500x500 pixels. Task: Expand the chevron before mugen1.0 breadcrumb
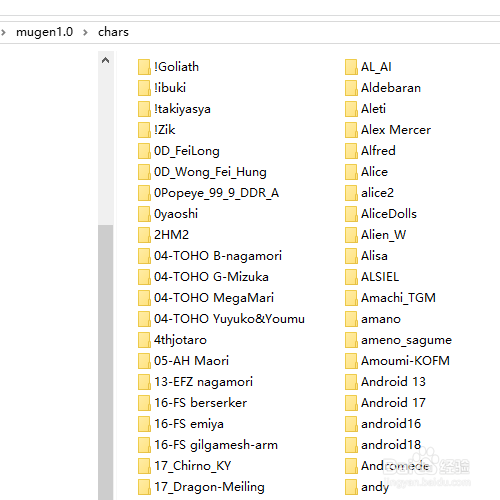click(x=4, y=32)
